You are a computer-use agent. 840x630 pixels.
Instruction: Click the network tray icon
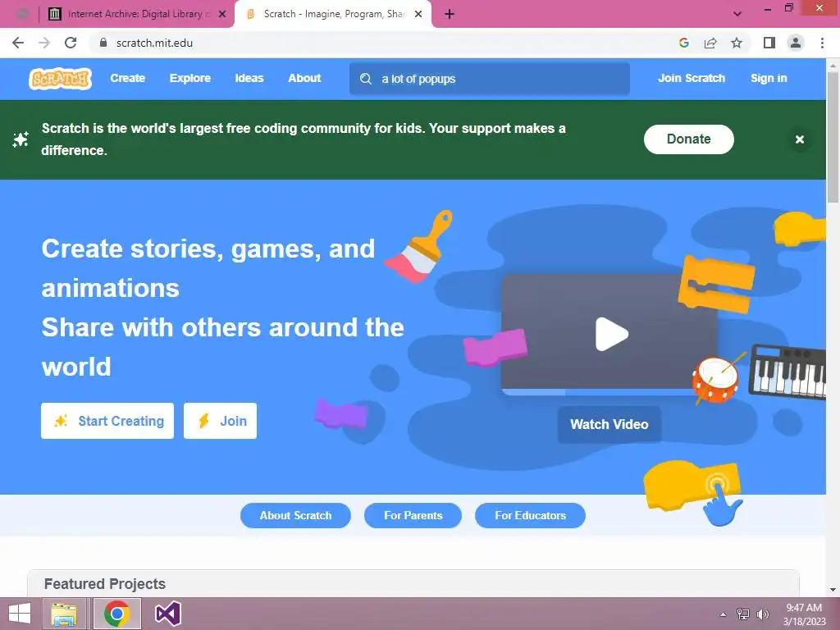743,614
